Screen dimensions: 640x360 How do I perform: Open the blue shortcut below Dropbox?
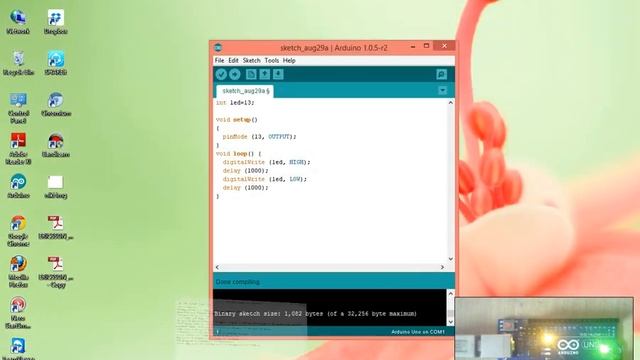coord(56,63)
